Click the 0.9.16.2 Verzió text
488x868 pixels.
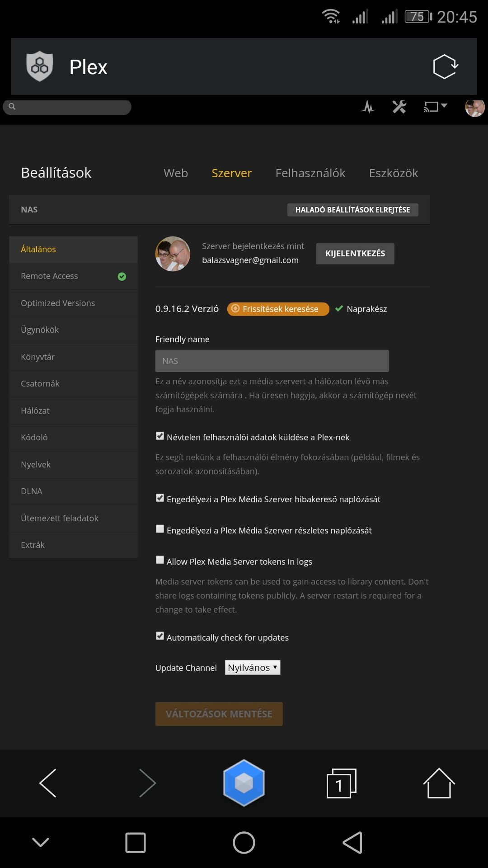point(187,309)
